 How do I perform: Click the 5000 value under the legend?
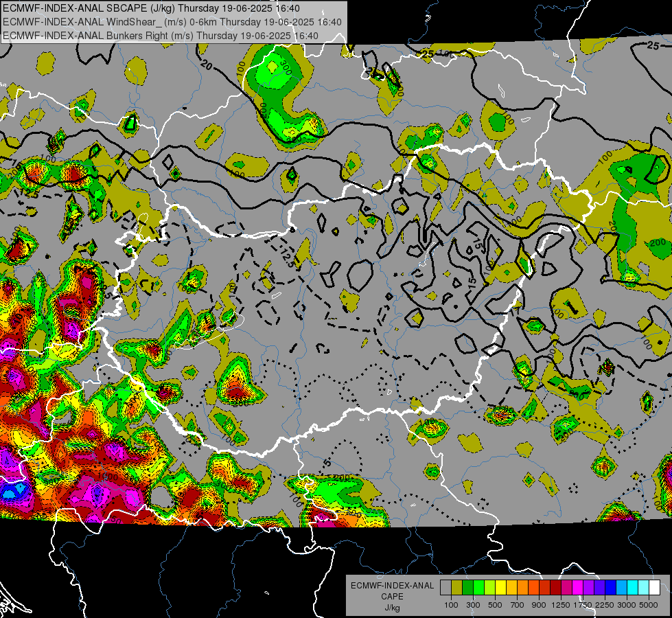649,605
